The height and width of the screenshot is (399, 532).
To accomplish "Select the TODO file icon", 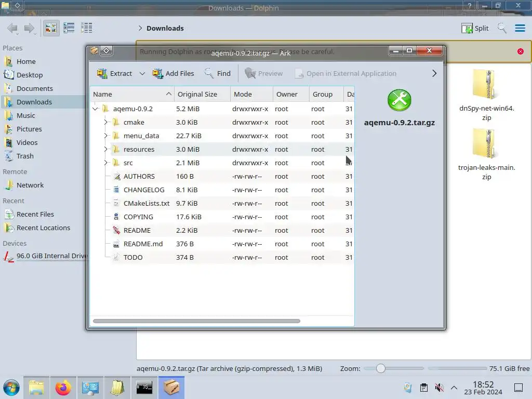I will point(116,258).
